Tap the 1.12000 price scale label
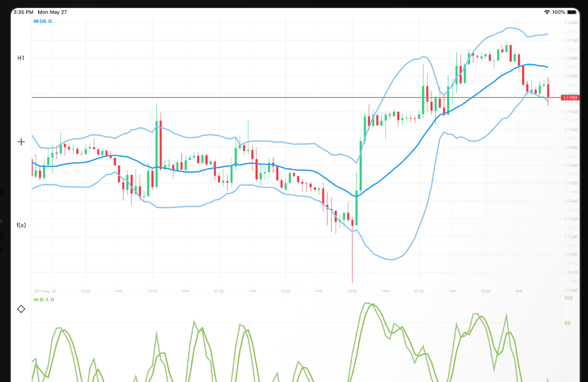This screenshot has width=588, height=382. tap(571, 76)
